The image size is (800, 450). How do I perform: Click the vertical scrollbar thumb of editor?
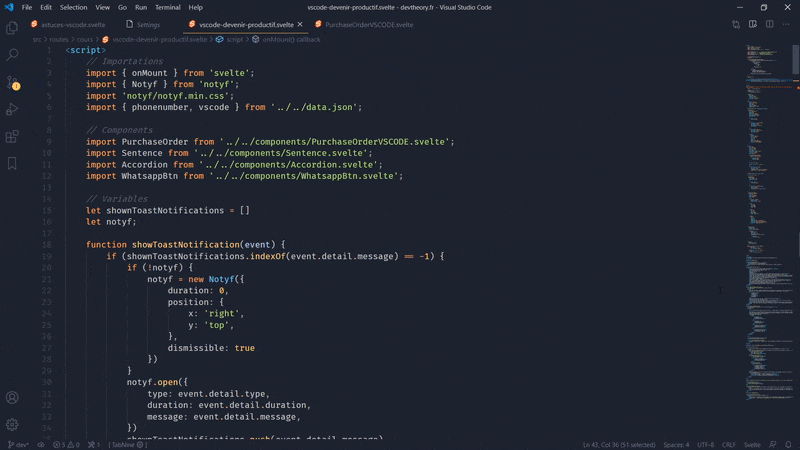(x=796, y=59)
